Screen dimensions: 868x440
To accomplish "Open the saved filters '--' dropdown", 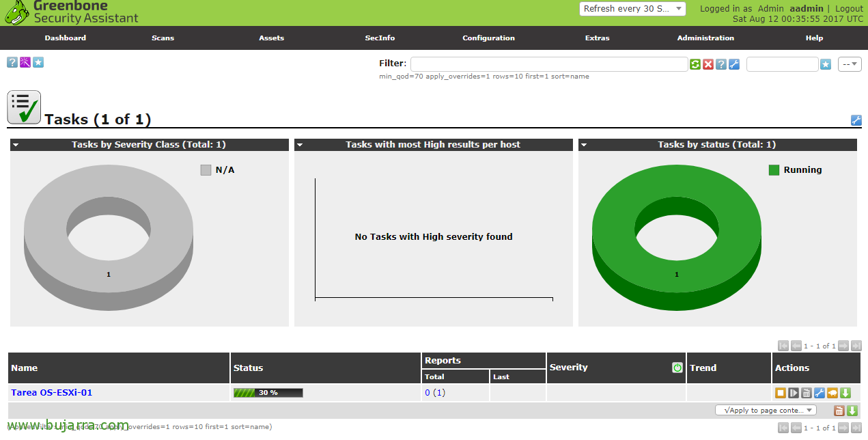I will 850,64.
